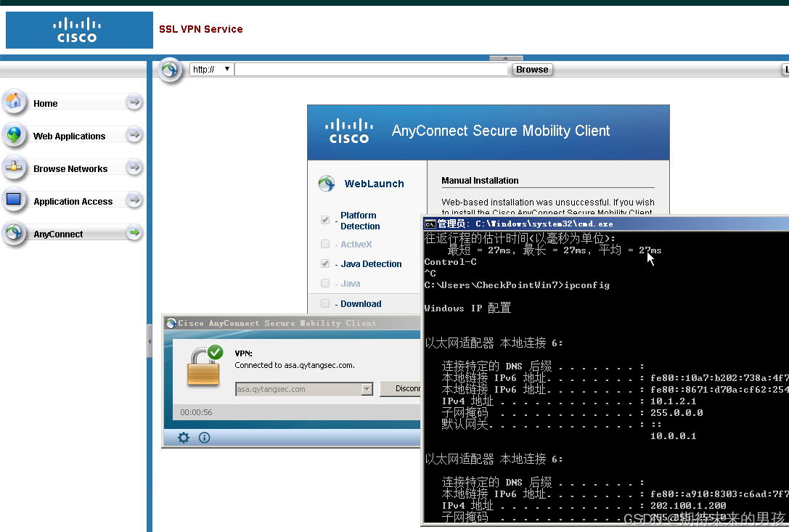The height and width of the screenshot is (532, 789).
Task: Click the Download step label
Action: (361, 304)
